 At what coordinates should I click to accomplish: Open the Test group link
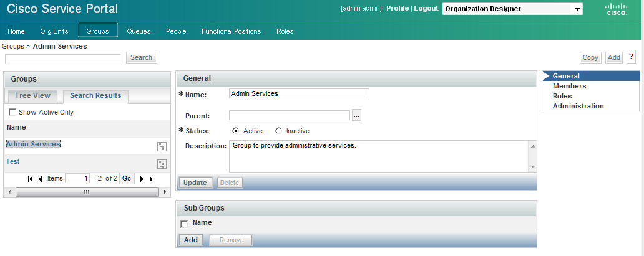(12, 161)
